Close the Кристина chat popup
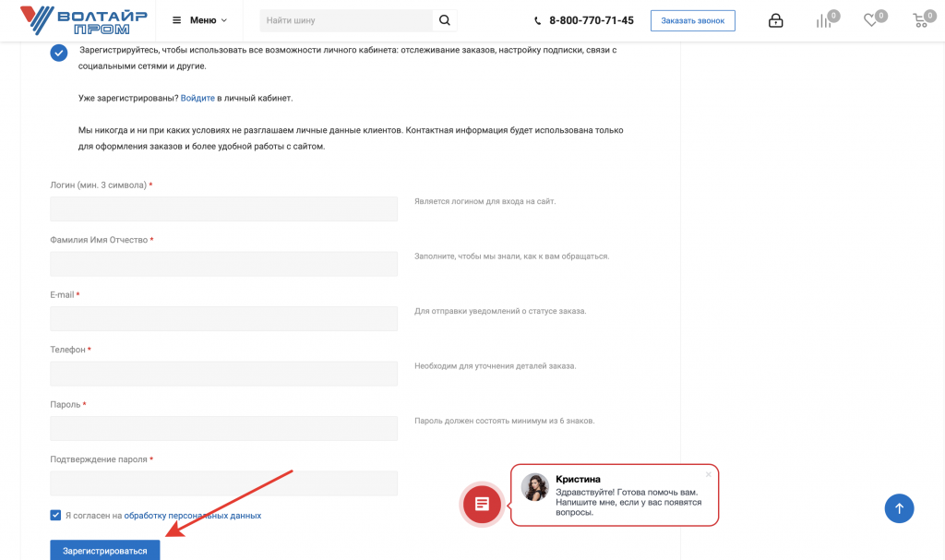 709,474
